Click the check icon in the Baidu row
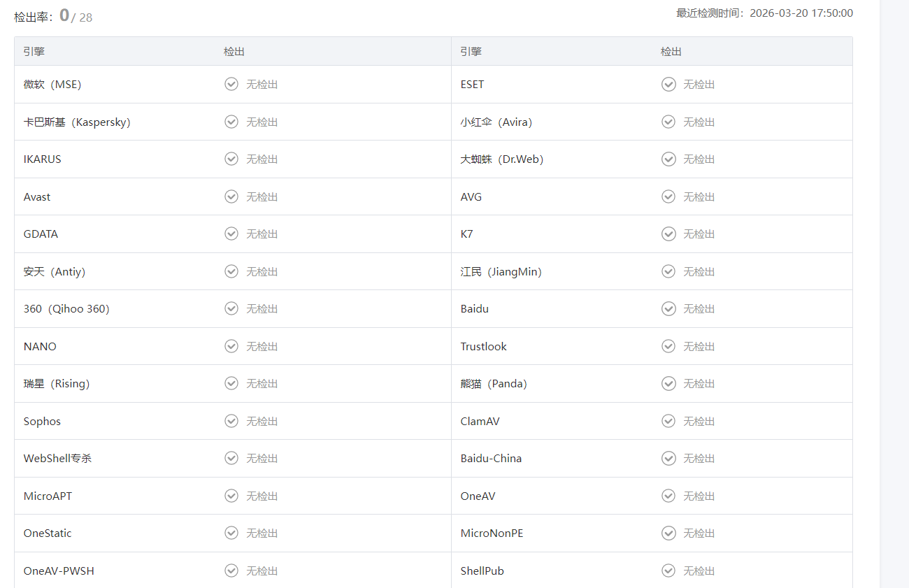 668,308
